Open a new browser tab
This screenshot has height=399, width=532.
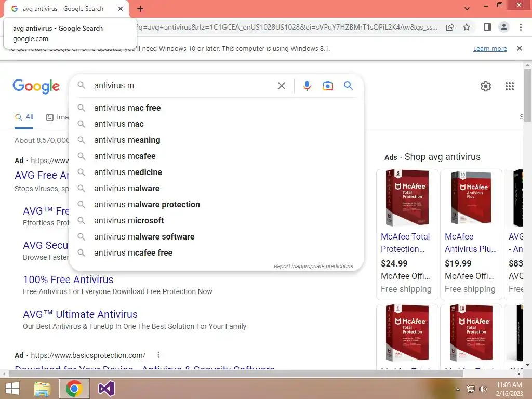click(x=140, y=9)
